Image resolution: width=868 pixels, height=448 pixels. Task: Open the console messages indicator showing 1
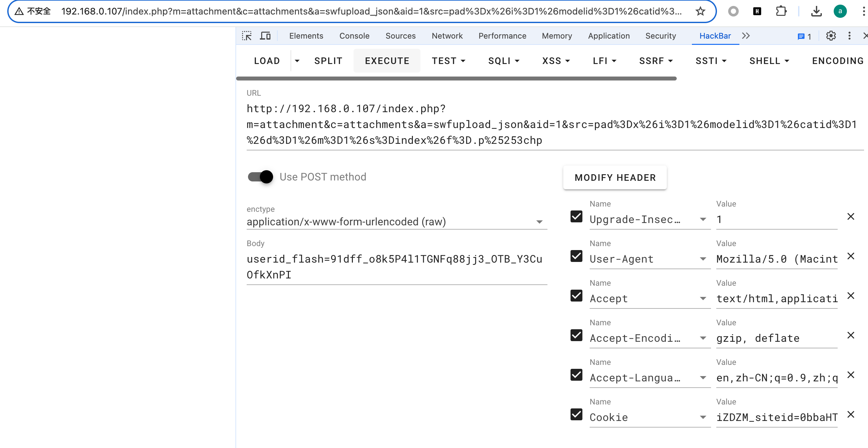tap(804, 36)
